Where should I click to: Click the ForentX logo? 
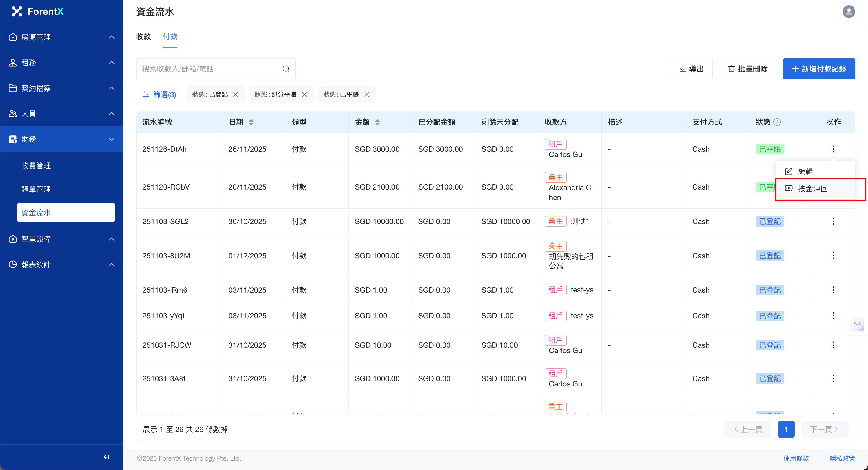[x=38, y=12]
